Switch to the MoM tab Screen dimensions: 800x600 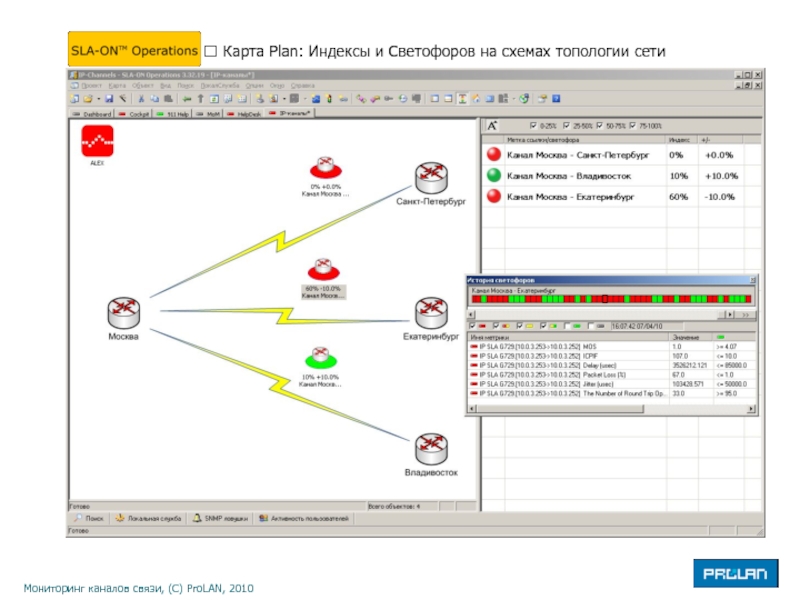point(208,114)
